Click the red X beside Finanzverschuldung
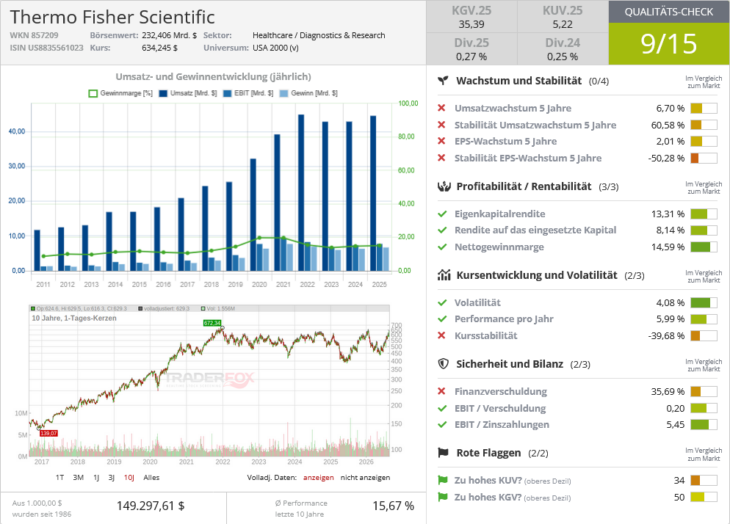This screenshot has width=730, height=524. (442, 391)
